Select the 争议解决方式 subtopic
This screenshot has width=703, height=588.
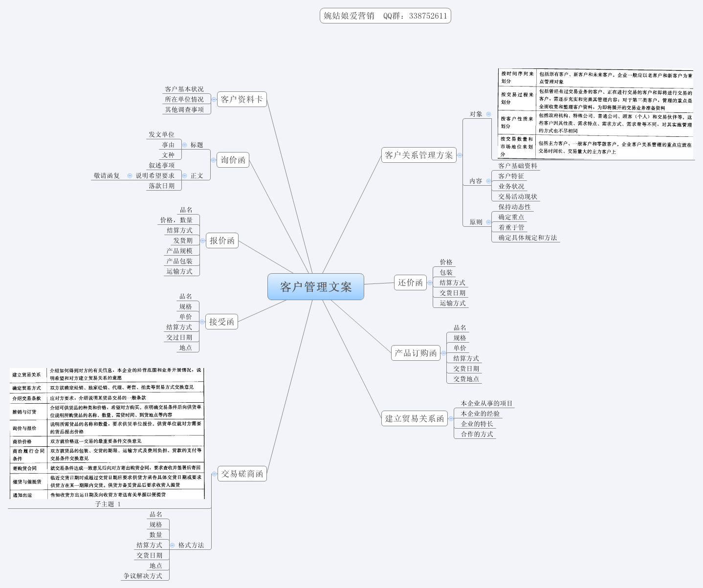pos(143,576)
